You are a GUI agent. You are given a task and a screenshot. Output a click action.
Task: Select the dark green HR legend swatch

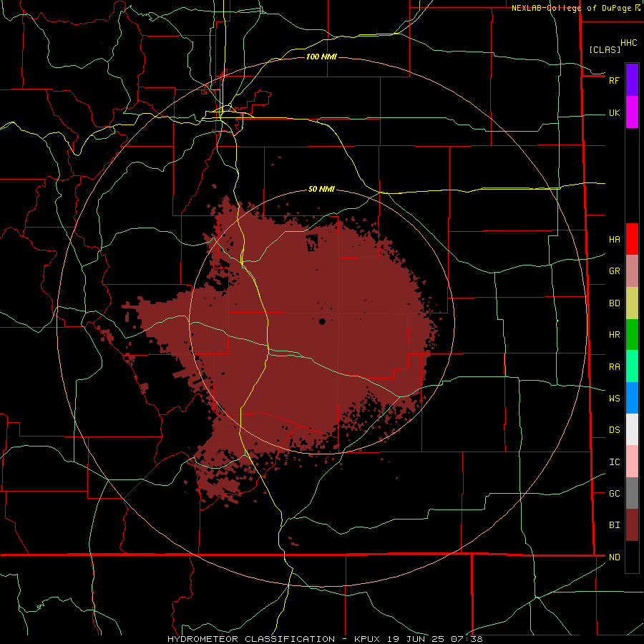click(x=632, y=335)
